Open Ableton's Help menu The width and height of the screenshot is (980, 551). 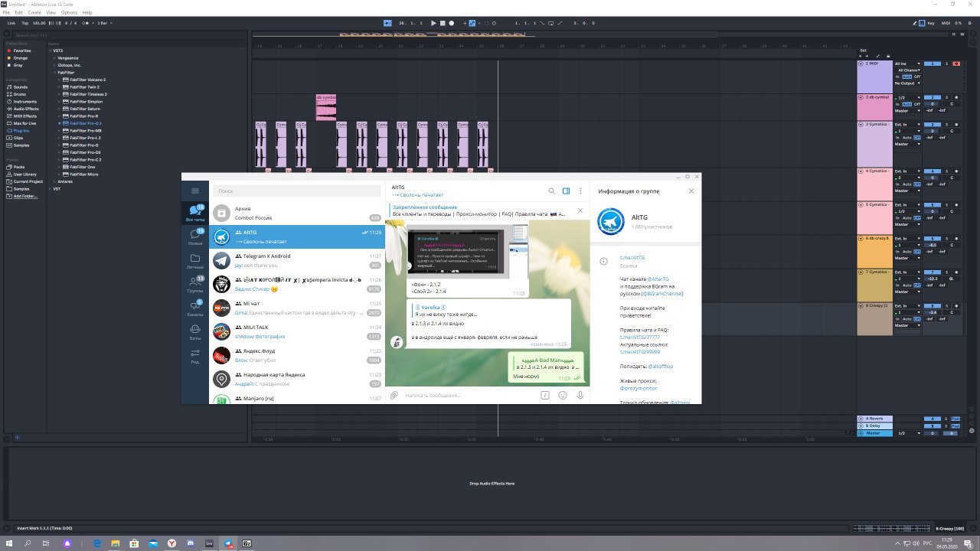(87, 12)
